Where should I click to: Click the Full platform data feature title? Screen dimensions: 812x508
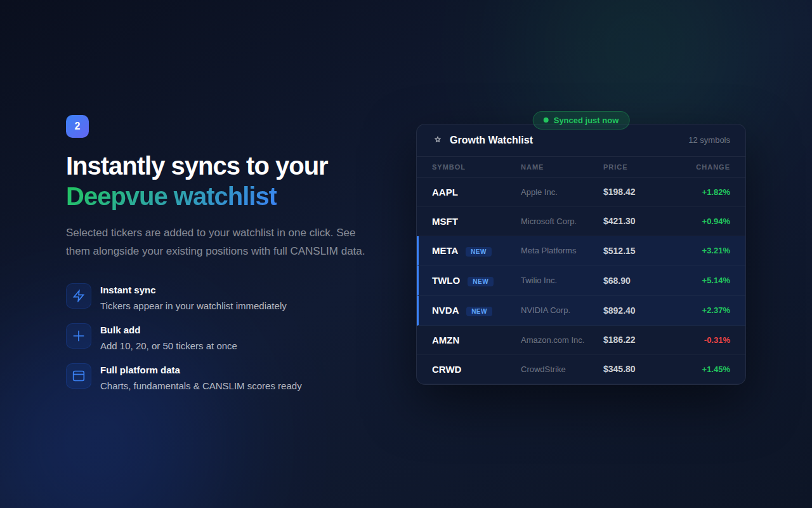pyautogui.click(x=140, y=370)
